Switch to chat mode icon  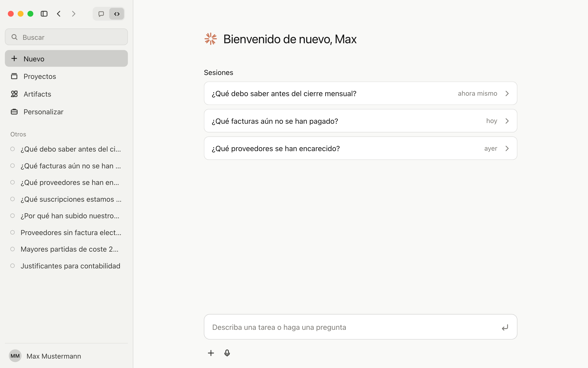pos(101,14)
